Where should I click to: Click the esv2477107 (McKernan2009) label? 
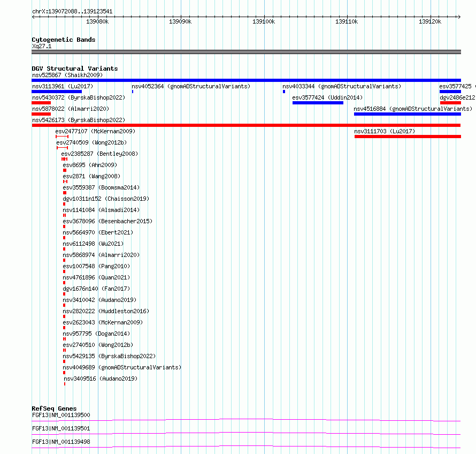click(x=95, y=131)
